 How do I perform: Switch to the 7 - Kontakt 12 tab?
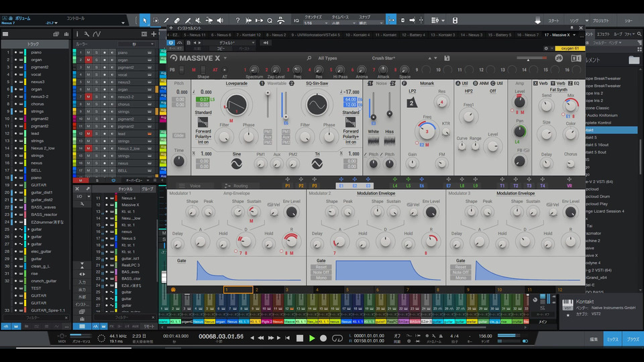[248, 35]
